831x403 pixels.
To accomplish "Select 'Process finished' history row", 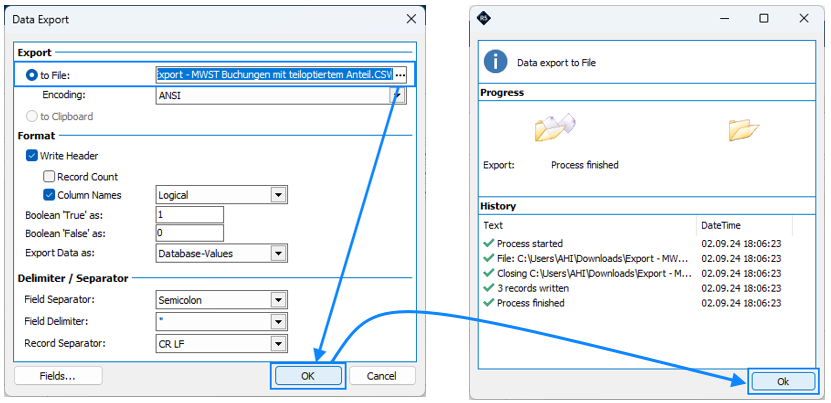I will click(632, 303).
